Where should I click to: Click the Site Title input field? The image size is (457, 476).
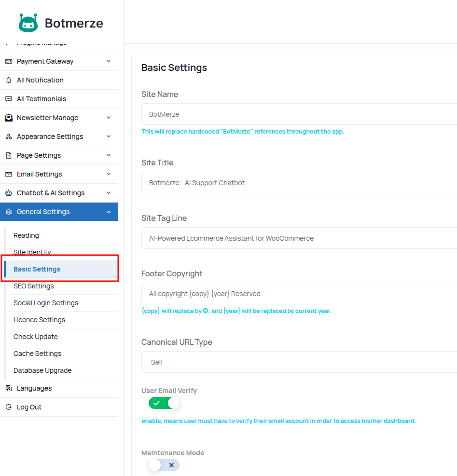[299, 183]
